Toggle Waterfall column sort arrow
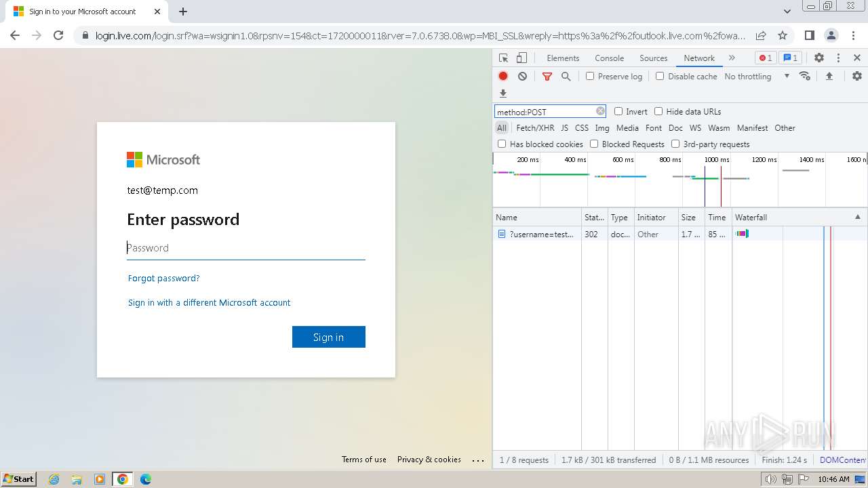This screenshot has width=868, height=488. click(x=857, y=217)
